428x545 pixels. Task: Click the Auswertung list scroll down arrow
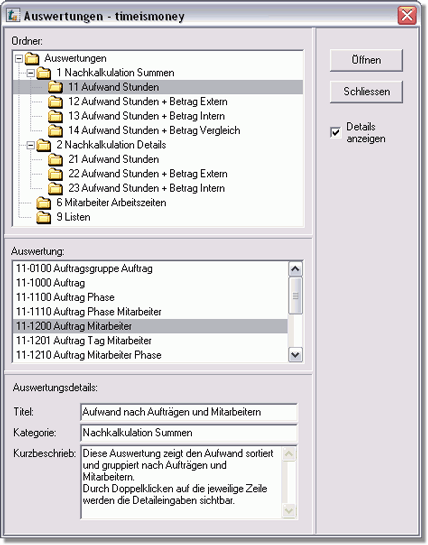tap(296, 355)
